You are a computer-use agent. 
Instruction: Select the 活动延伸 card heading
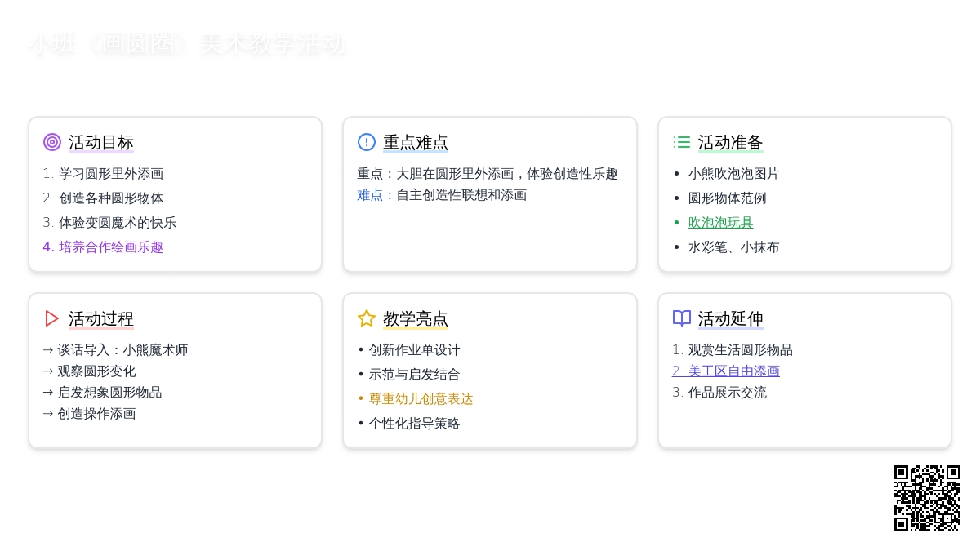click(731, 318)
